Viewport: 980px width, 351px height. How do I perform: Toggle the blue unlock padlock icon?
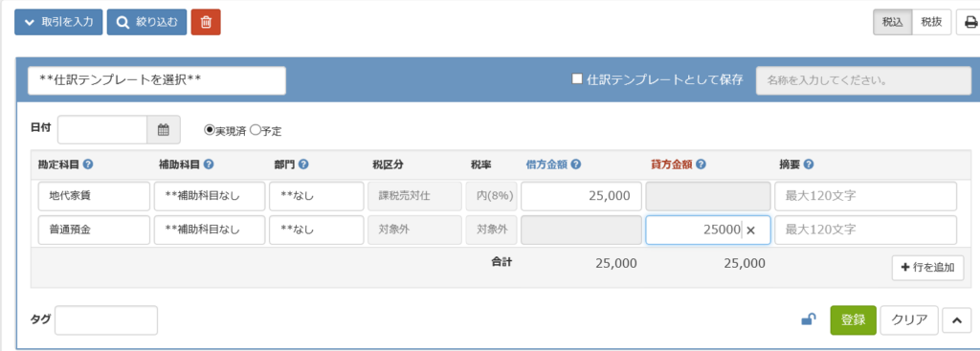tap(808, 319)
